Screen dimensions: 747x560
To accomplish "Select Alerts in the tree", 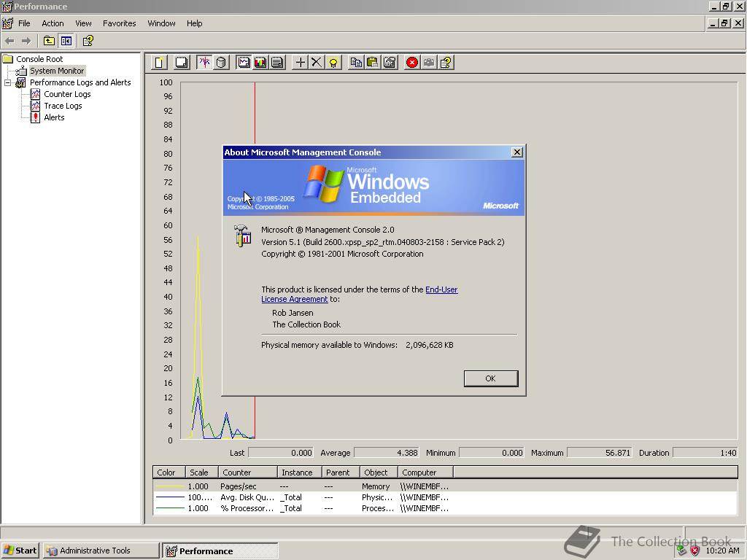I will (x=54, y=117).
